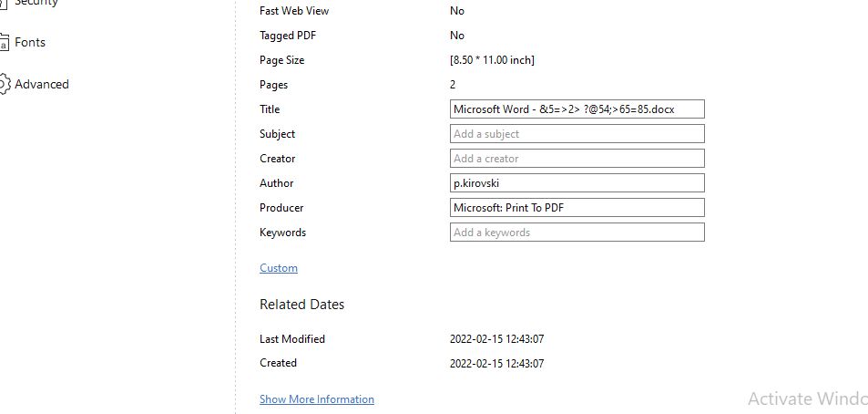Viewport: 868px width, 414px height.
Task: Click the Page Size value text
Action: coord(492,60)
